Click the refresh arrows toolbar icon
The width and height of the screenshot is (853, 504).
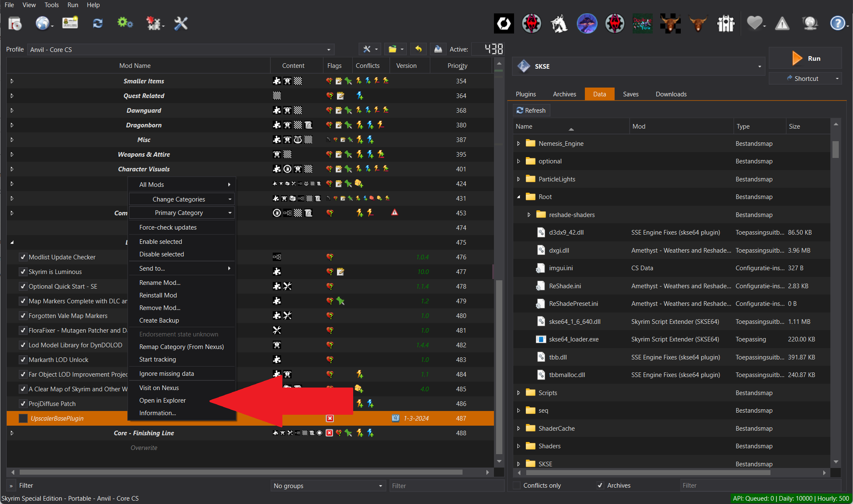[x=98, y=23]
